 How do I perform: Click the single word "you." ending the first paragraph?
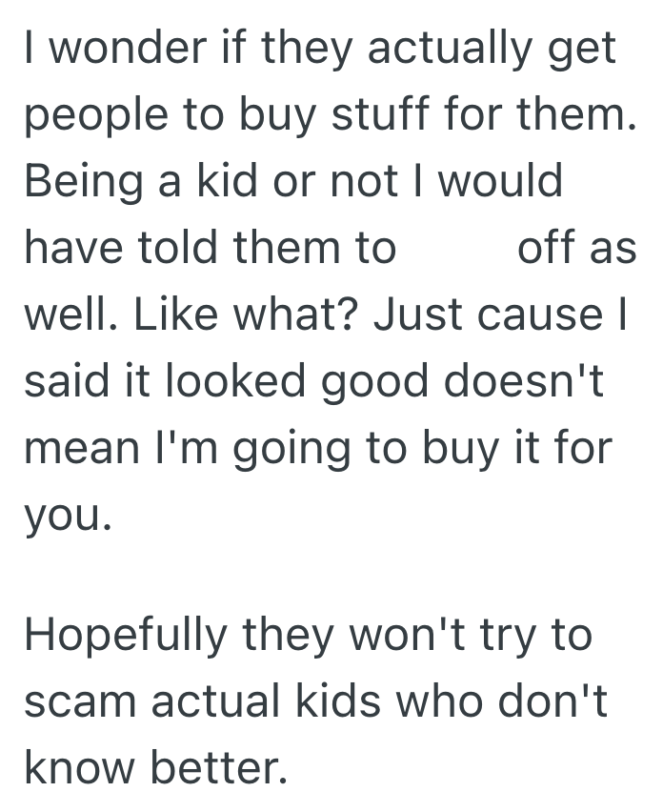69,516
